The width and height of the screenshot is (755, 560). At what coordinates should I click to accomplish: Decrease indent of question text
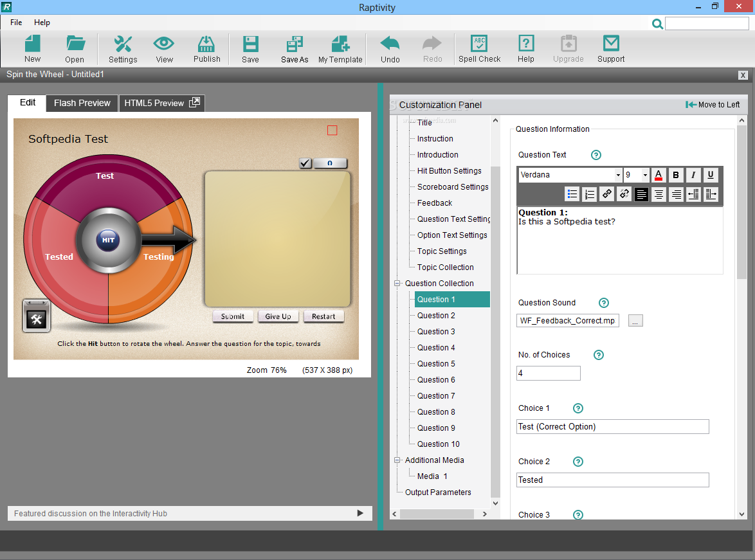(693, 194)
